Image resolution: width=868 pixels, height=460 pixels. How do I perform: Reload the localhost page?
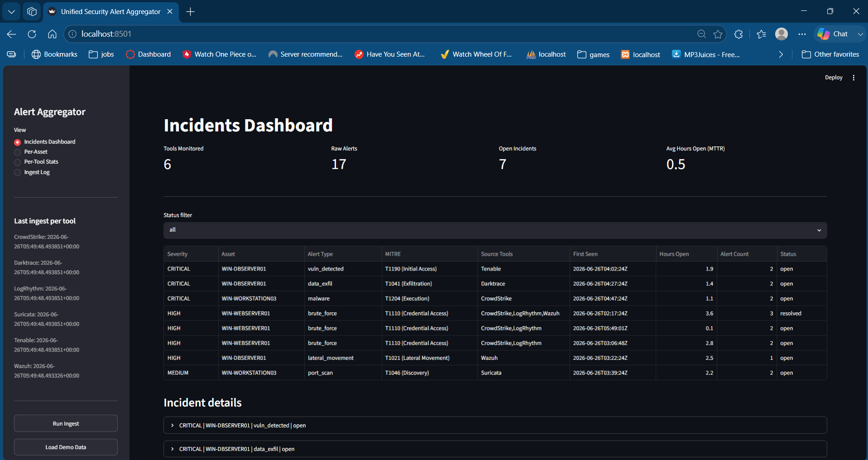coord(32,34)
